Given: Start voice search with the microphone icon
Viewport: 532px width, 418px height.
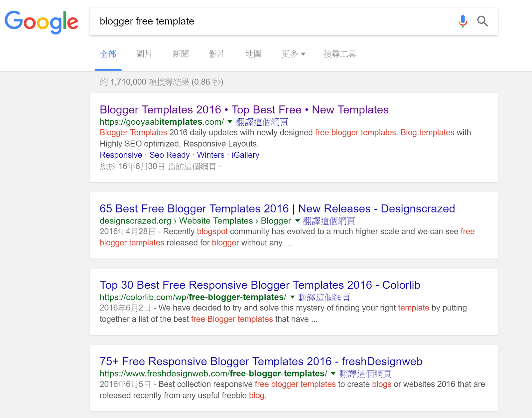Looking at the screenshot, I should click(x=463, y=21).
